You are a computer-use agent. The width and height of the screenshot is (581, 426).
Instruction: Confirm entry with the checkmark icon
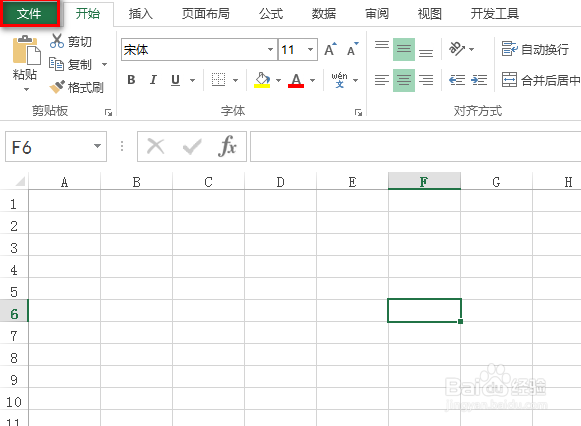(x=192, y=147)
